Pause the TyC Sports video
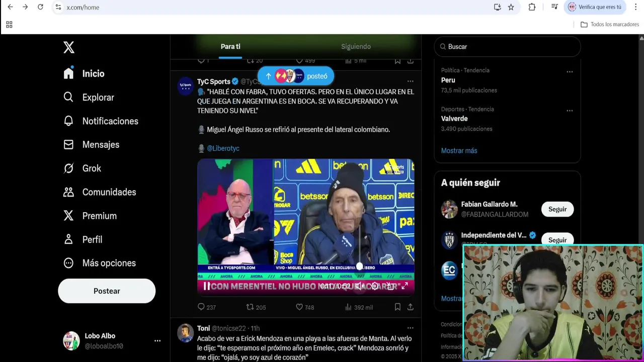The image size is (644, 362). (x=207, y=286)
